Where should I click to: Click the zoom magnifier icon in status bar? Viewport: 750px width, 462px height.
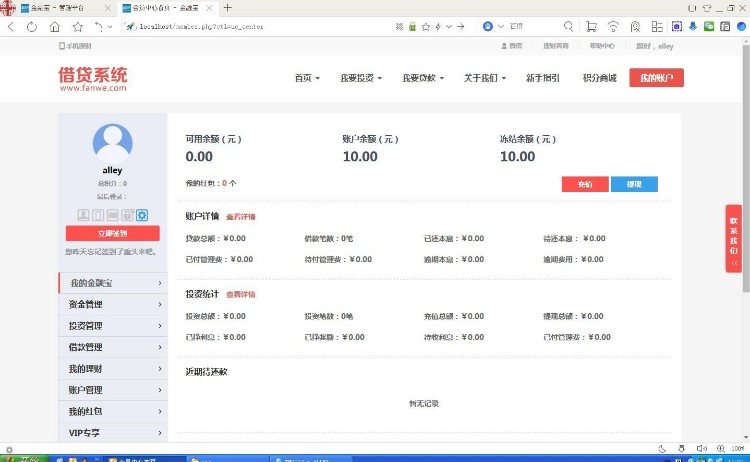(x=720, y=449)
